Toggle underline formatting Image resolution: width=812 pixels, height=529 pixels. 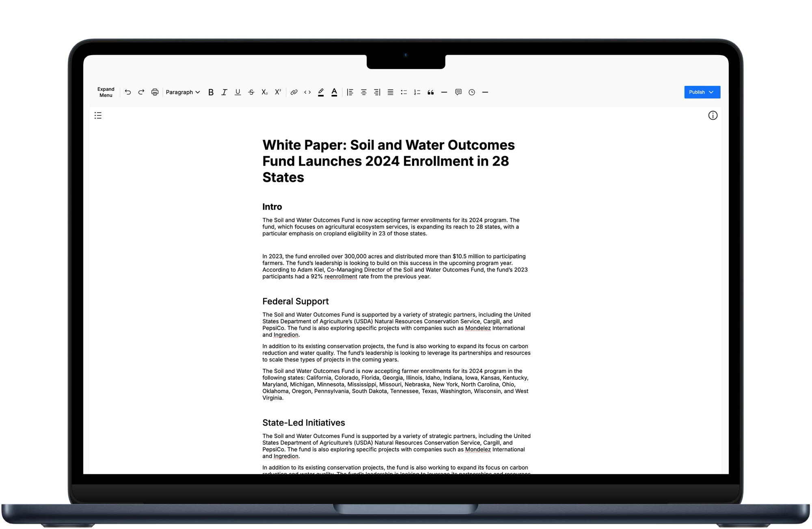point(238,92)
